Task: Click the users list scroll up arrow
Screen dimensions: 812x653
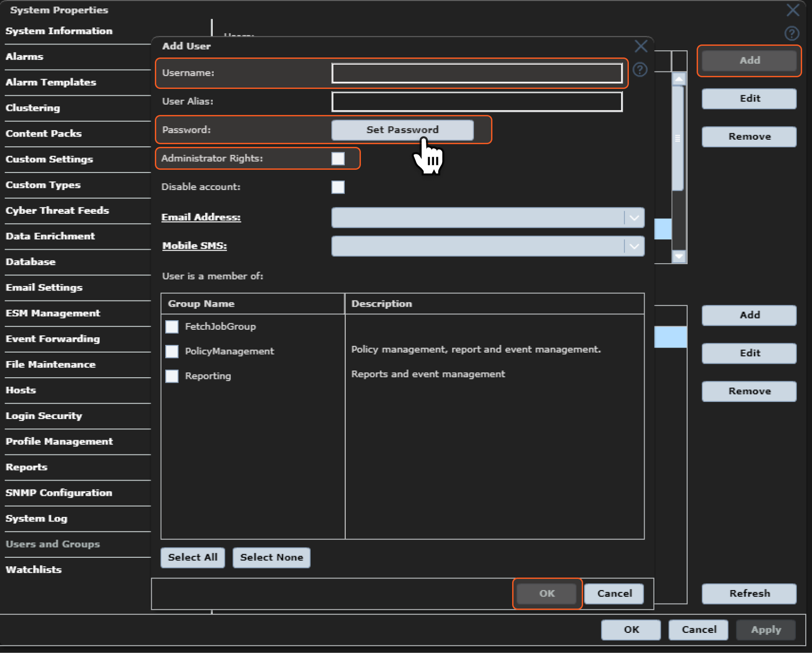Action: tap(679, 79)
